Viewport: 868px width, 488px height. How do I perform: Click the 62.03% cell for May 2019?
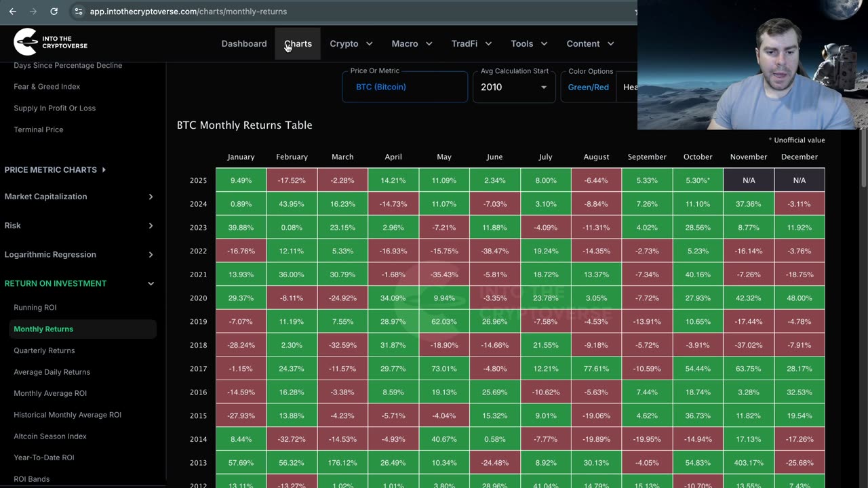click(x=444, y=321)
